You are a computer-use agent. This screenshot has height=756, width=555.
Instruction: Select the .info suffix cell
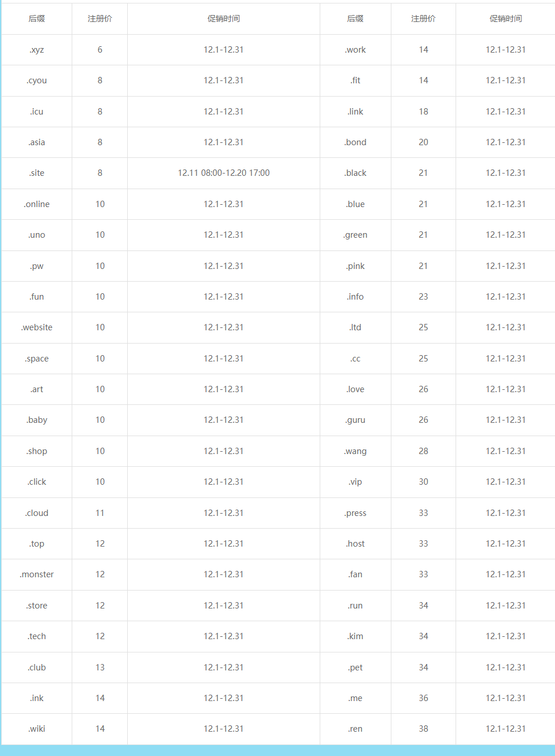click(356, 297)
